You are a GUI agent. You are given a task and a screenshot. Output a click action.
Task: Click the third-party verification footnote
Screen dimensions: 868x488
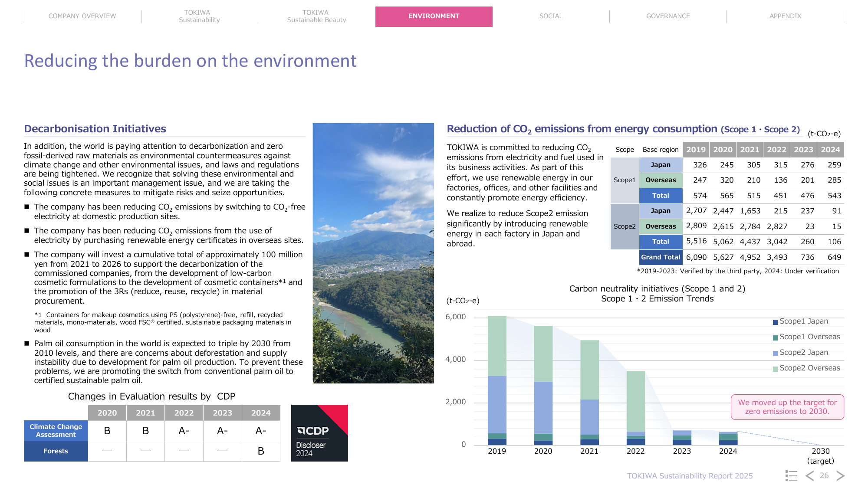[x=738, y=271]
